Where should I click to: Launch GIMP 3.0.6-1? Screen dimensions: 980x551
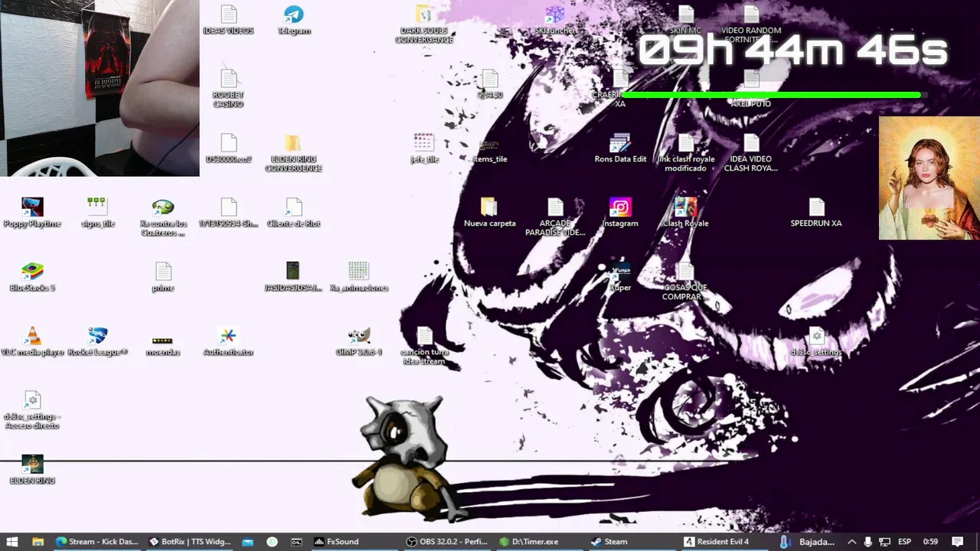point(359,341)
